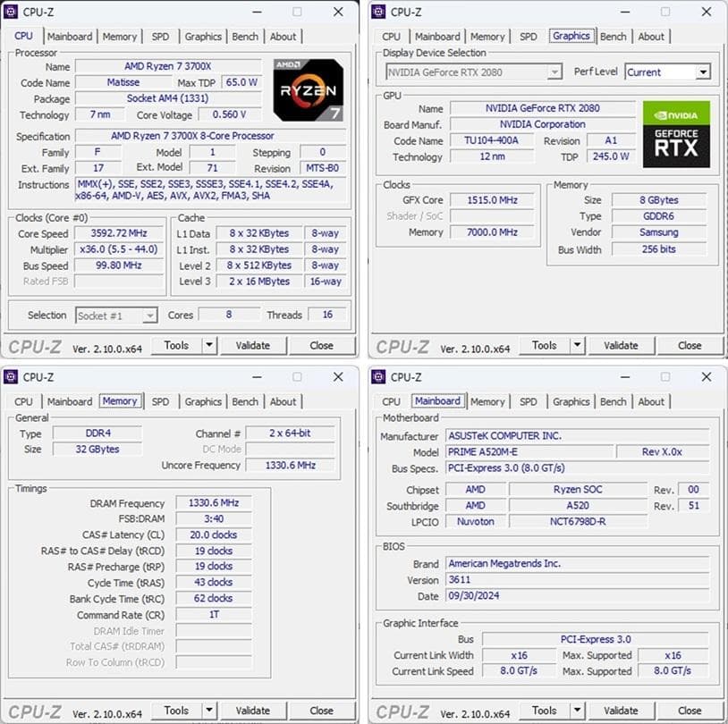The image size is (728, 724).
Task: Click the Tools button in Mainboard window
Action: click(x=546, y=711)
